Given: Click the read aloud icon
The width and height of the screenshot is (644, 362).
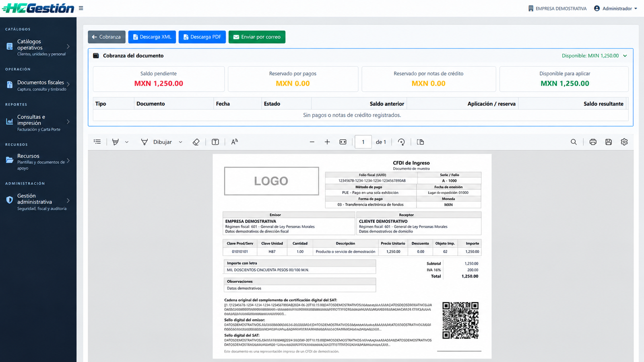Looking at the screenshot, I should point(235,142).
